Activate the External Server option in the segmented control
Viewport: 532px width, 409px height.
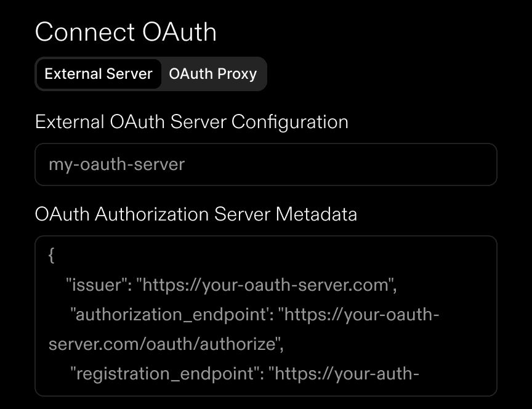pyautogui.click(x=99, y=74)
